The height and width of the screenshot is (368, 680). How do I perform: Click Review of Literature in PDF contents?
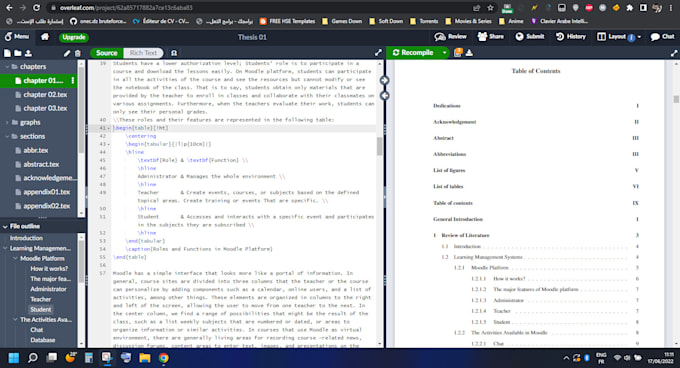pos(465,235)
